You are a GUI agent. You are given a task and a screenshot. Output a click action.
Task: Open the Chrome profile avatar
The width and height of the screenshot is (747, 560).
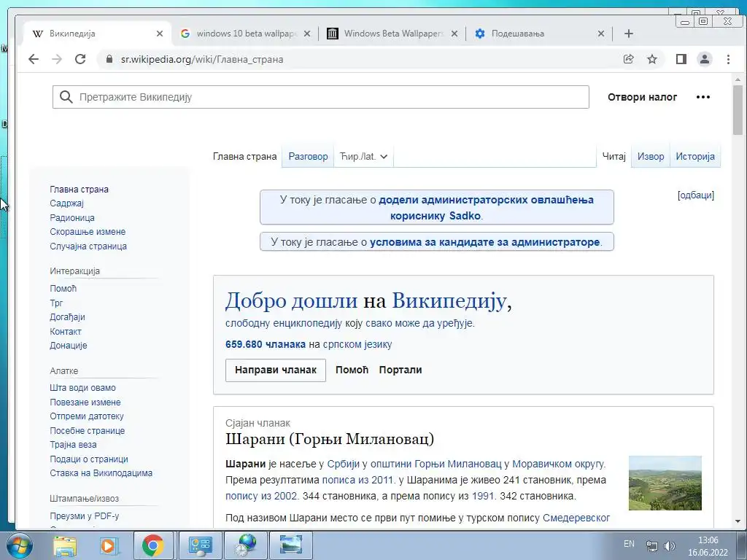pos(705,59)
